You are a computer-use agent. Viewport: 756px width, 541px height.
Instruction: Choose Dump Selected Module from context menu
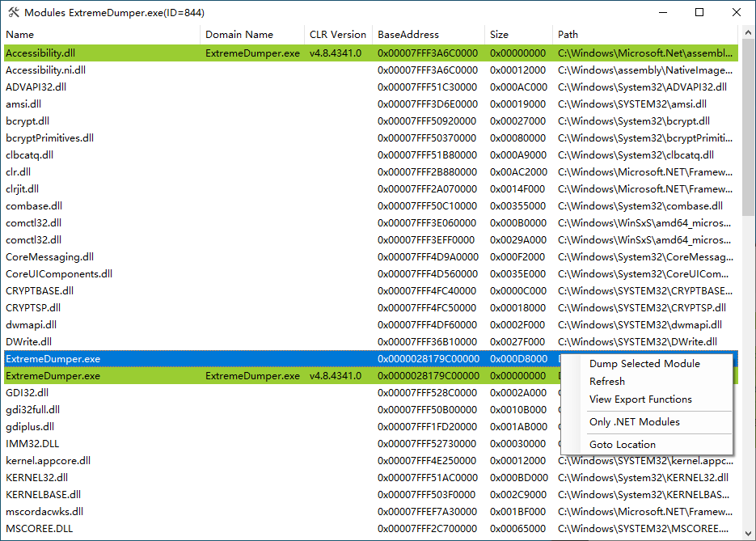[644, 364]
